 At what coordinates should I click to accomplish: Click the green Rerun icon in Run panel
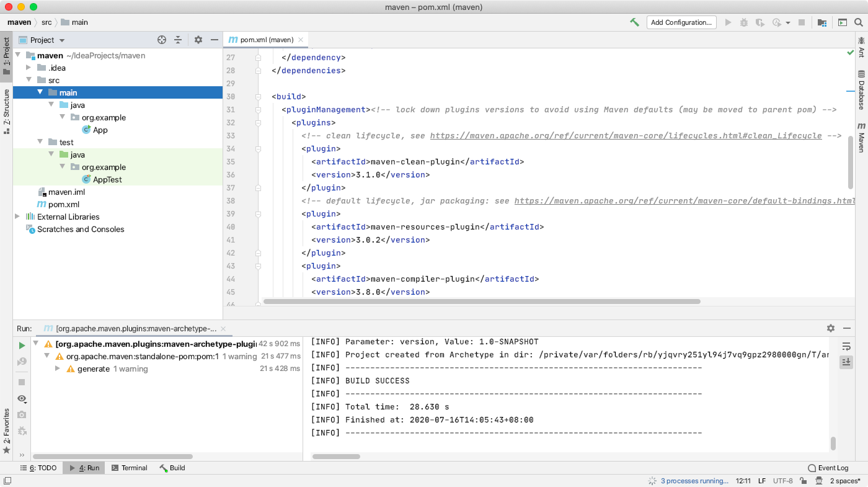pyautogui.click(x=22, y=345)
